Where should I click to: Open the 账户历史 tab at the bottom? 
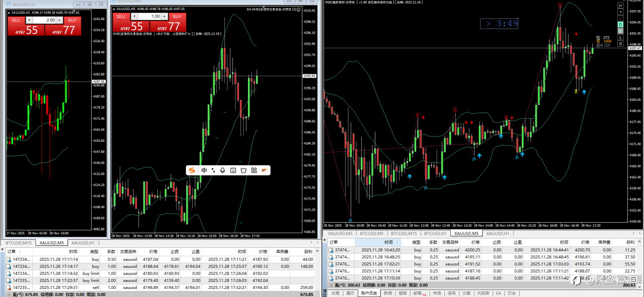(x=369, y=293)
